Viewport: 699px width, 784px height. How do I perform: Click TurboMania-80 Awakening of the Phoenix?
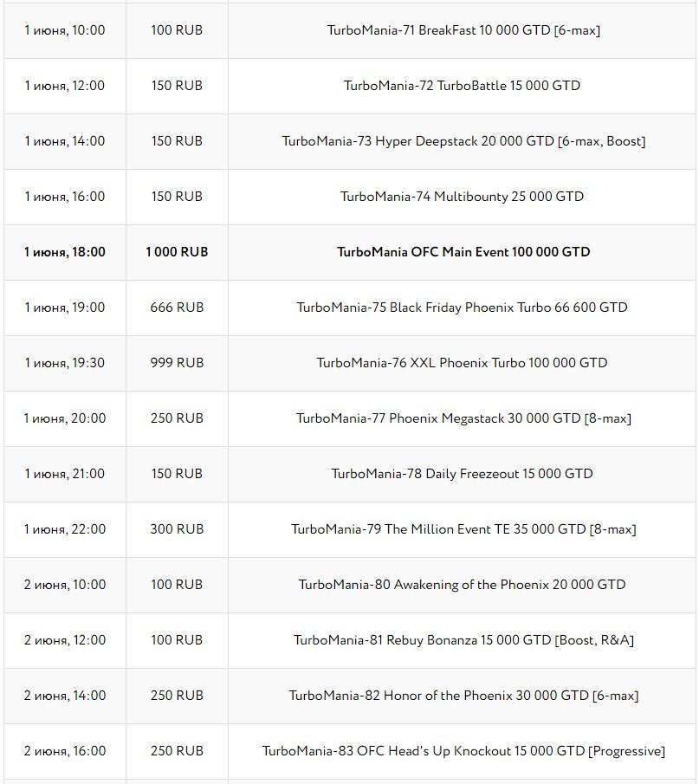click(x=462, y=585)
